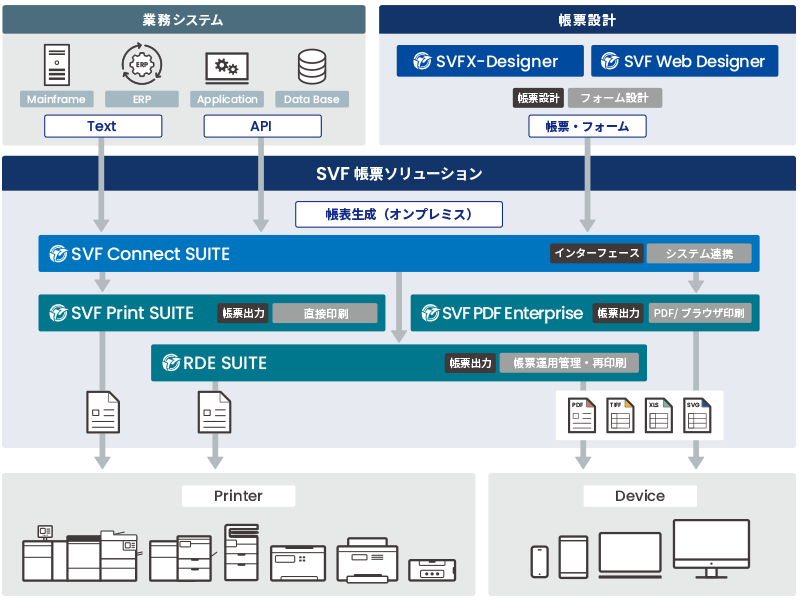Click the tablet device icon
This screenshot has width=800, height=600.
point(573,557)
